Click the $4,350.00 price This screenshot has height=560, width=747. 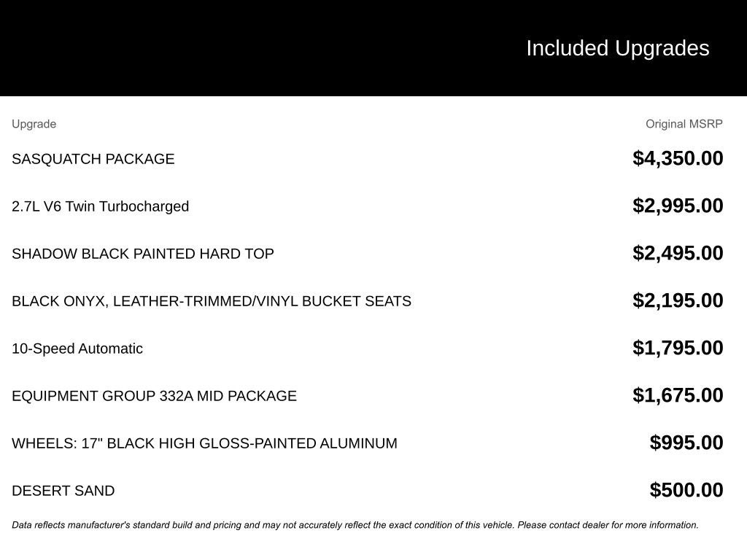coord(678,158)
